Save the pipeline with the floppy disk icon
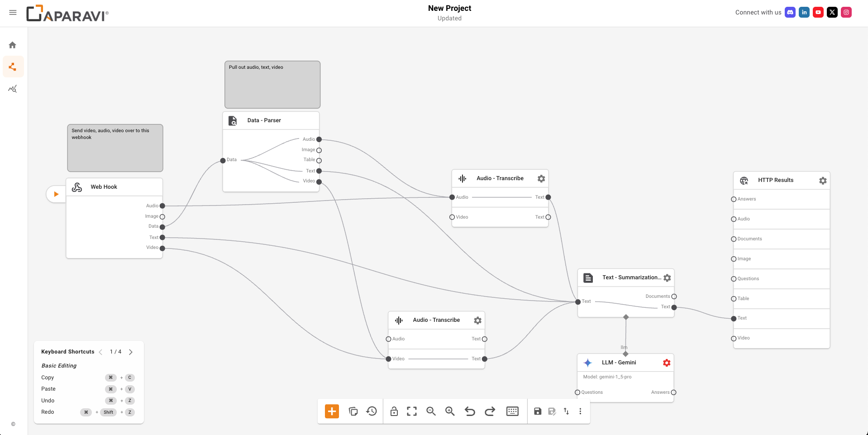868x435 pixels. [x=538, y=411]
